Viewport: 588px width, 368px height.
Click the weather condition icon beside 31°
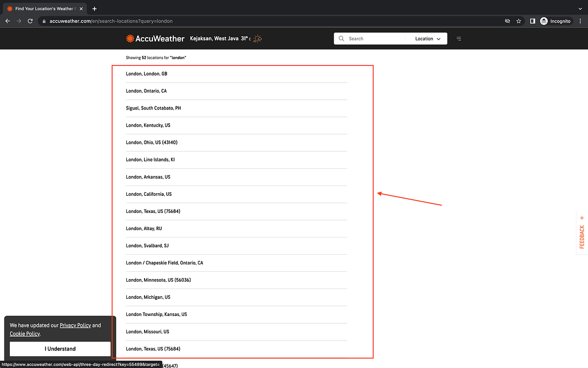click(256, 38)
